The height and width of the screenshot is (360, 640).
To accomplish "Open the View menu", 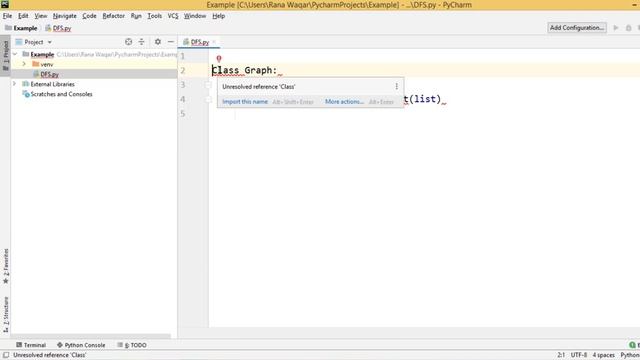I will [41, 16].
